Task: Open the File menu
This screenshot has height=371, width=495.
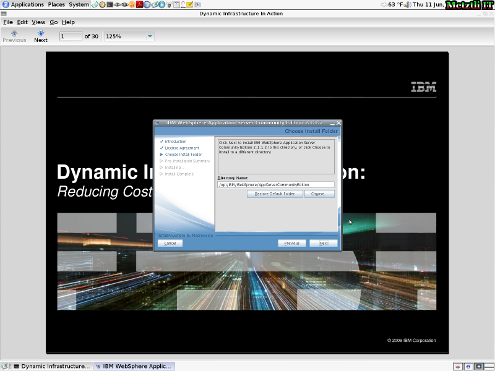Action: click(x=8, y=22)
